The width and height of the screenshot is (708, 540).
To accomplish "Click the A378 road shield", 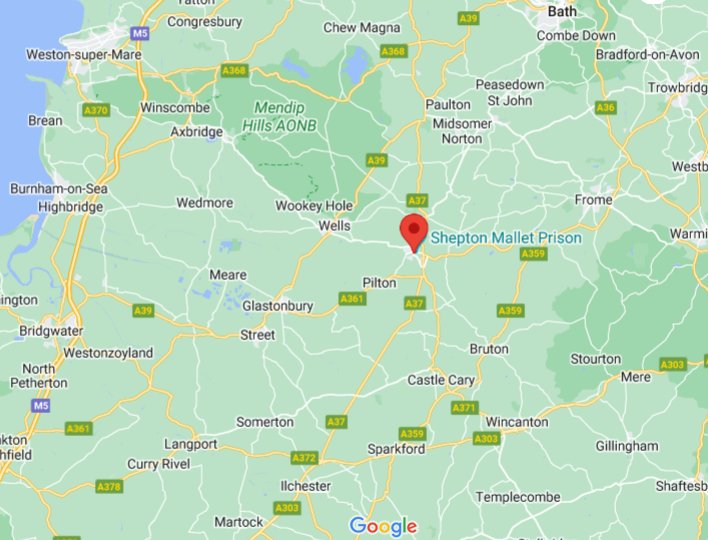I will pos(109,487).
